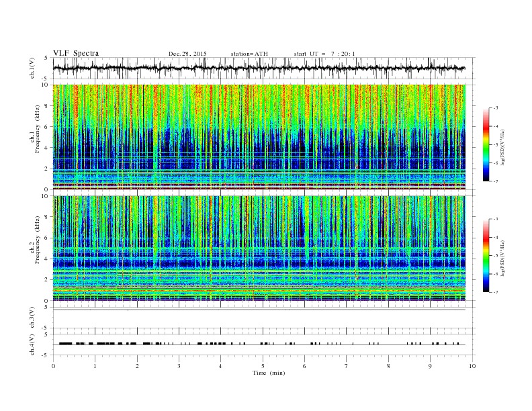This screenshot has width=532, height=411.
Task: Click the start UT time label
Action: pos(324,54)
